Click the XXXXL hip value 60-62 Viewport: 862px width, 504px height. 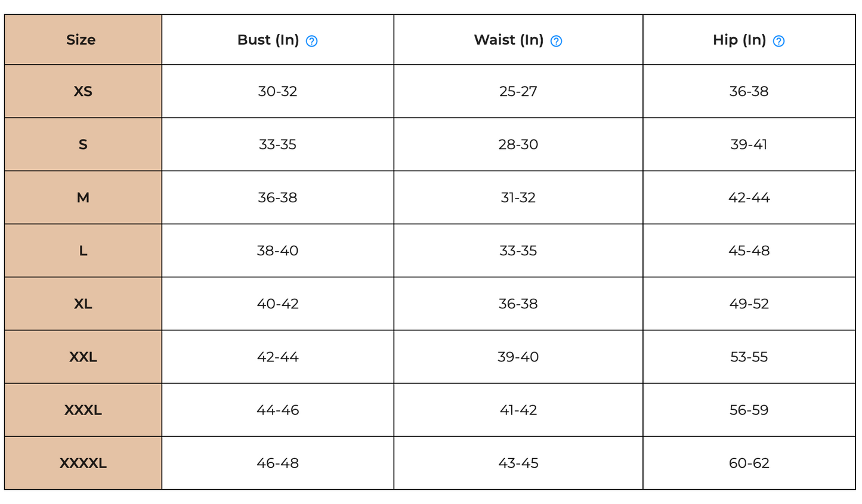[749, 463]
